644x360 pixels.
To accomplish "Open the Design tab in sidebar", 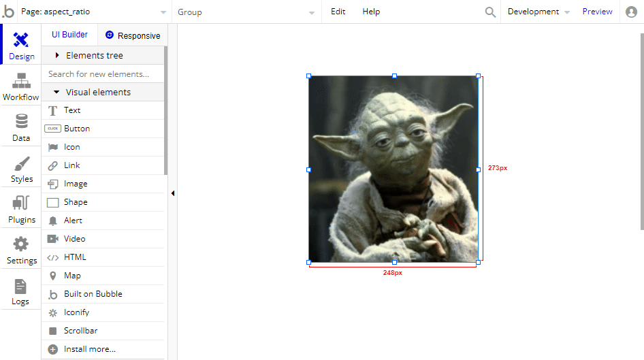I will point(21,44).
